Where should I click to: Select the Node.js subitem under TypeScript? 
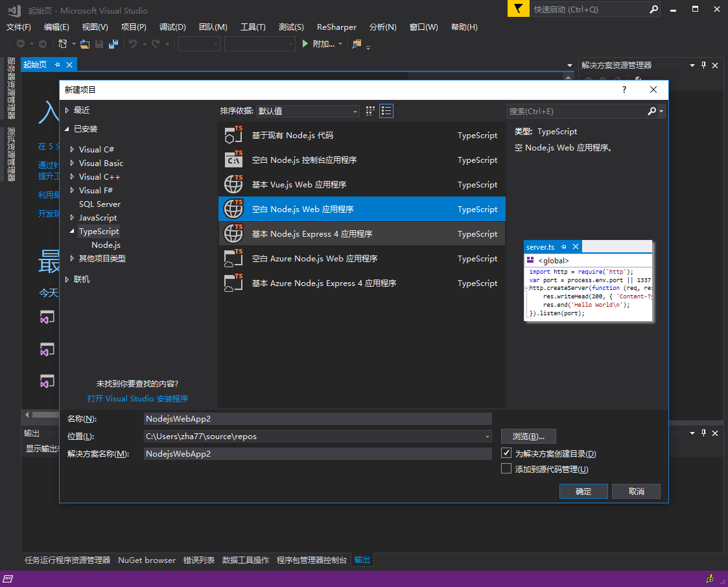coord(106,245)
